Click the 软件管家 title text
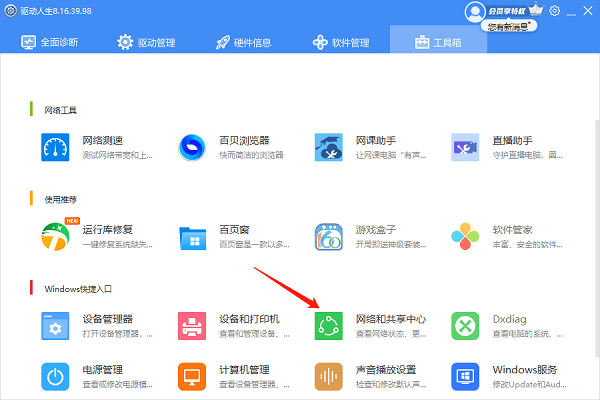 pos(512,230)
